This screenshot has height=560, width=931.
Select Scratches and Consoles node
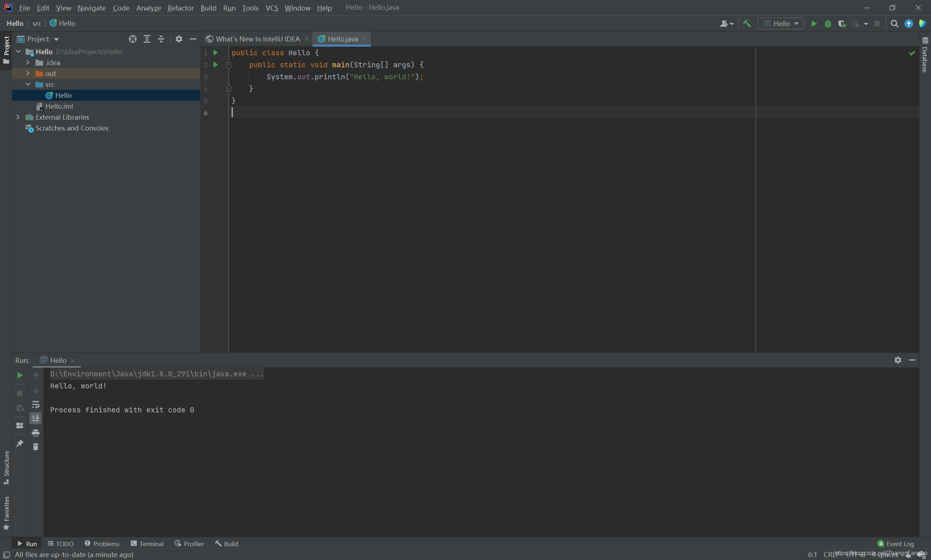click(x=72, y=128)
